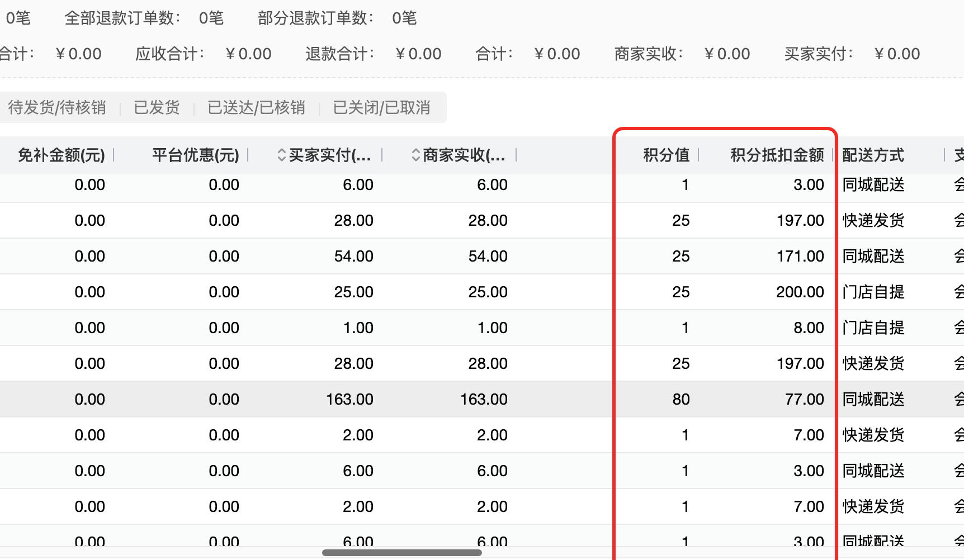Click the 平台优惠(元) column header
Image resolution: width=964 pixels, height=560 pixels.
point(195,155)
